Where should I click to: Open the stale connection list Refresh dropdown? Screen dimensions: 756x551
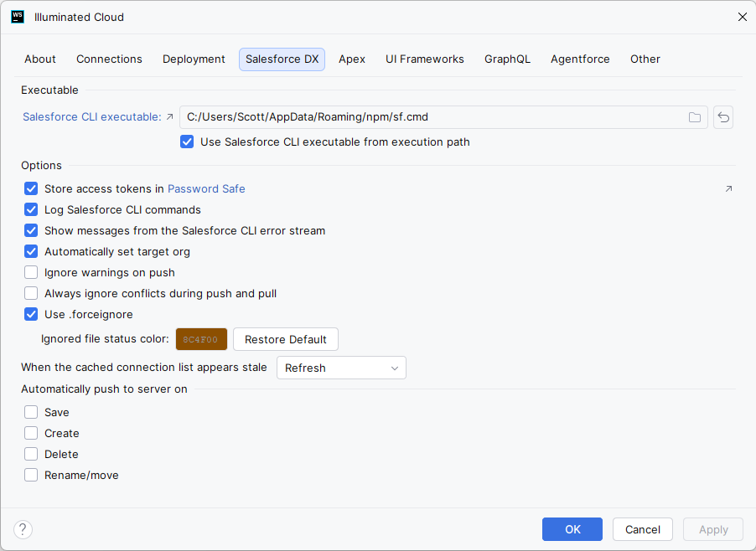[341, 368]
